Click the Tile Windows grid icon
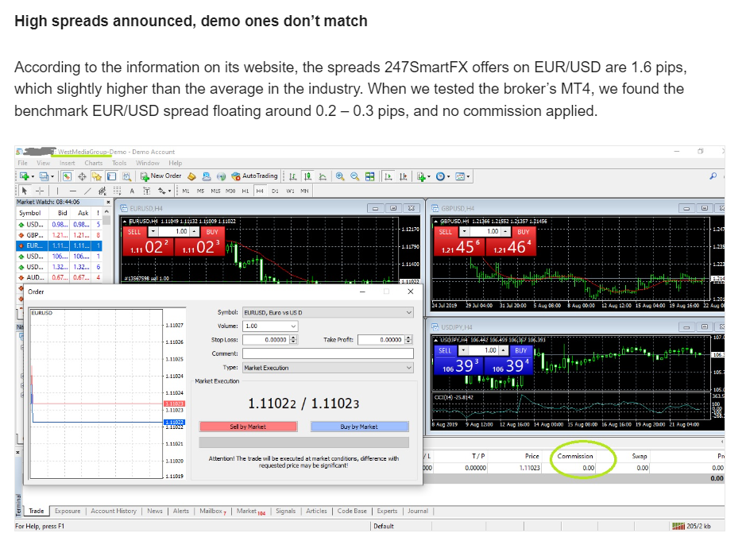Screen dimensions: 746x560 tap(369, 176)
